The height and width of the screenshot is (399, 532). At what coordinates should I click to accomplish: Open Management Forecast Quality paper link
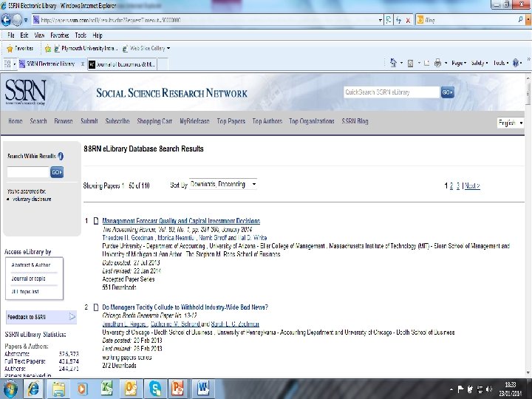[181, 221]
